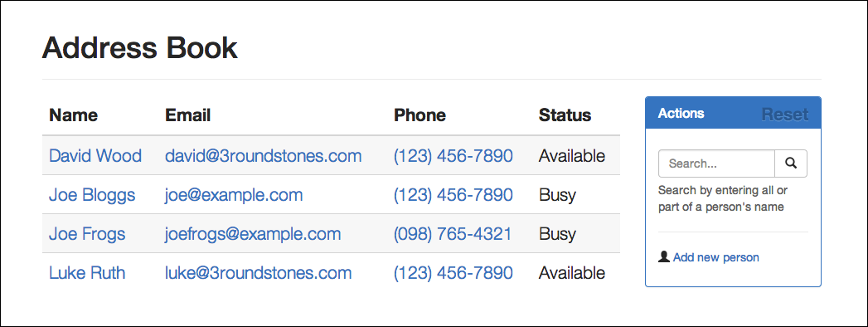The height and width of the screenshot is (327, 868).
Task: Focus the Search name input field
Action: click(716, 163)
